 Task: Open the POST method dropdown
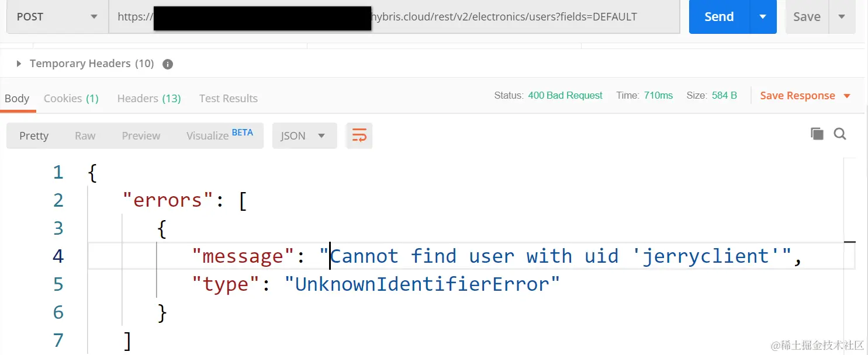(x=57, y=17)
